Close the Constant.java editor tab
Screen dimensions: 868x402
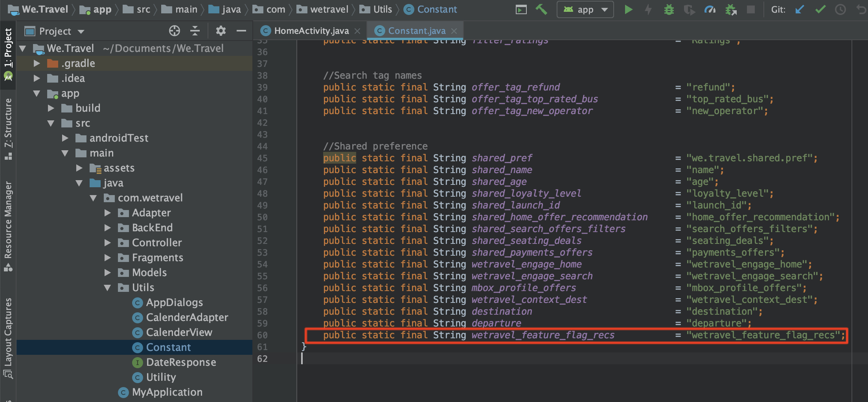pyautogui.click(x=454, y=30)
